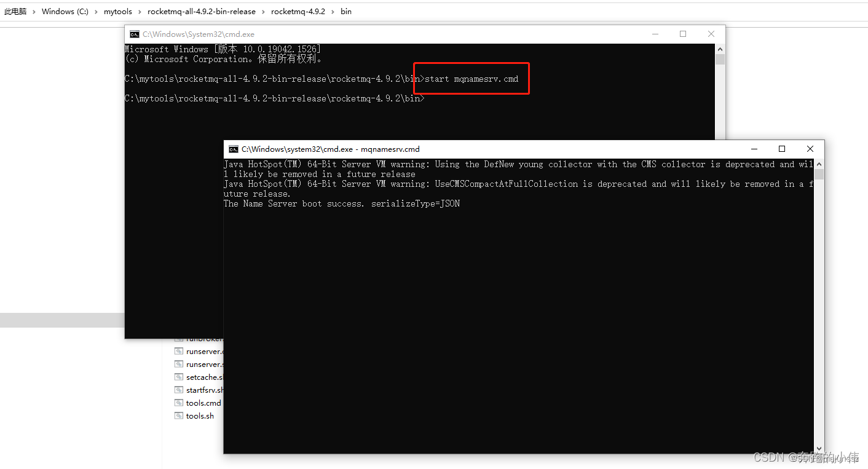Click scrollbar thumb in back cmd.exe window
868x469 pixels.
720,59
